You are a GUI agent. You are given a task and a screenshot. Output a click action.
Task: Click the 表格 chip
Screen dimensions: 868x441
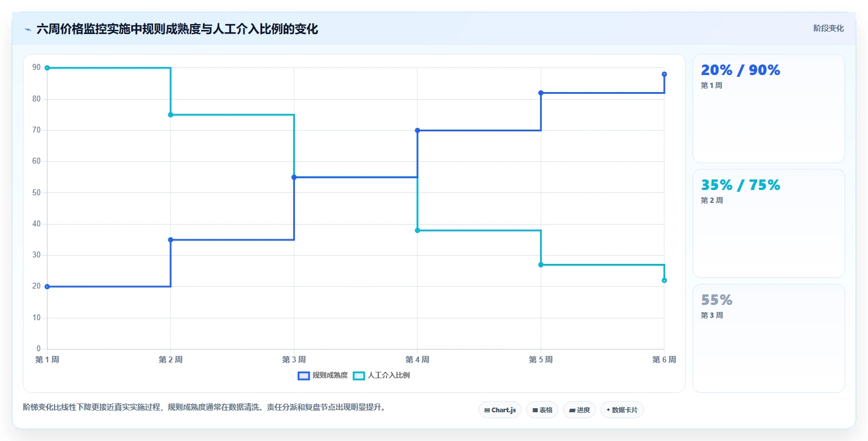[x=542, y=410]
